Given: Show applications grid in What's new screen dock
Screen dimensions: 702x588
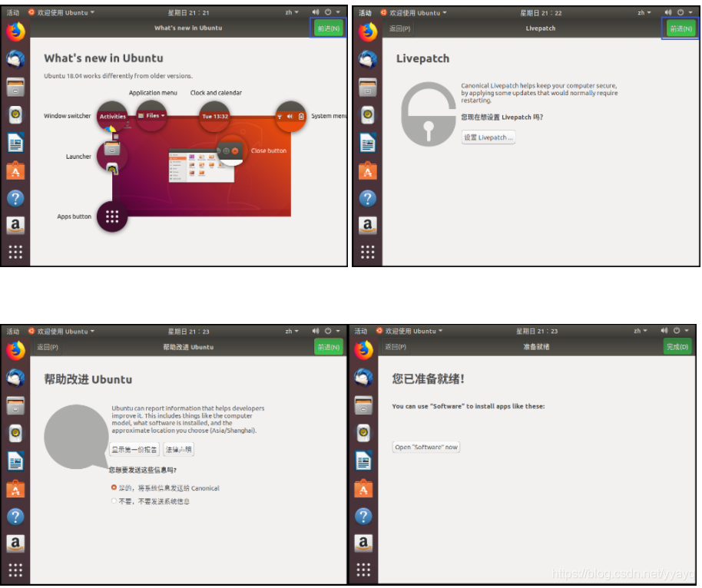Looking at the screenshot, I should (x=15, y=252).
